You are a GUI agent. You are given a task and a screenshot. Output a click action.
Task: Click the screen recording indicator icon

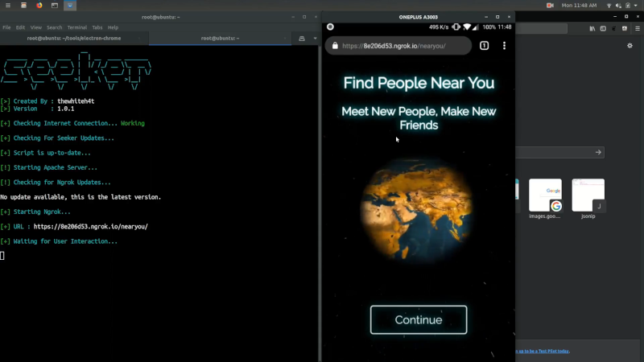[550, 6]
